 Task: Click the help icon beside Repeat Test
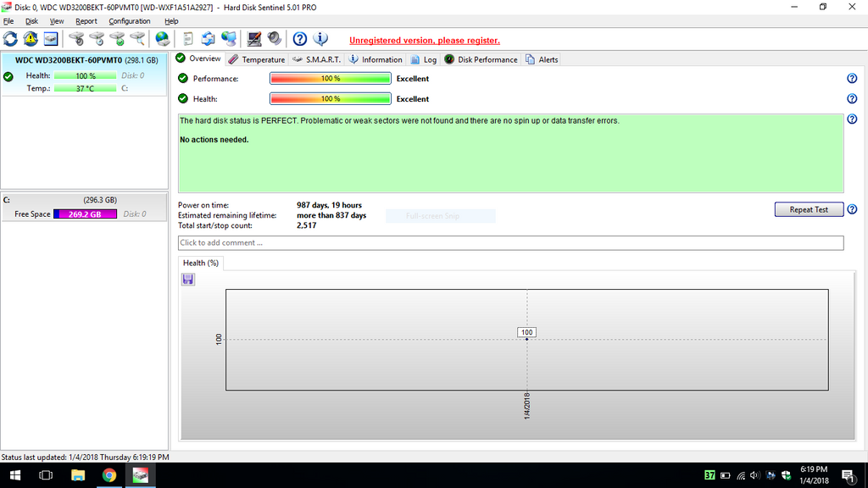coord(852,210)
